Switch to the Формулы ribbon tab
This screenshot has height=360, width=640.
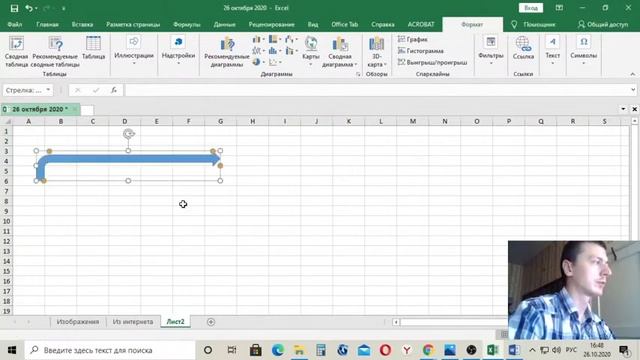(187, 24)
